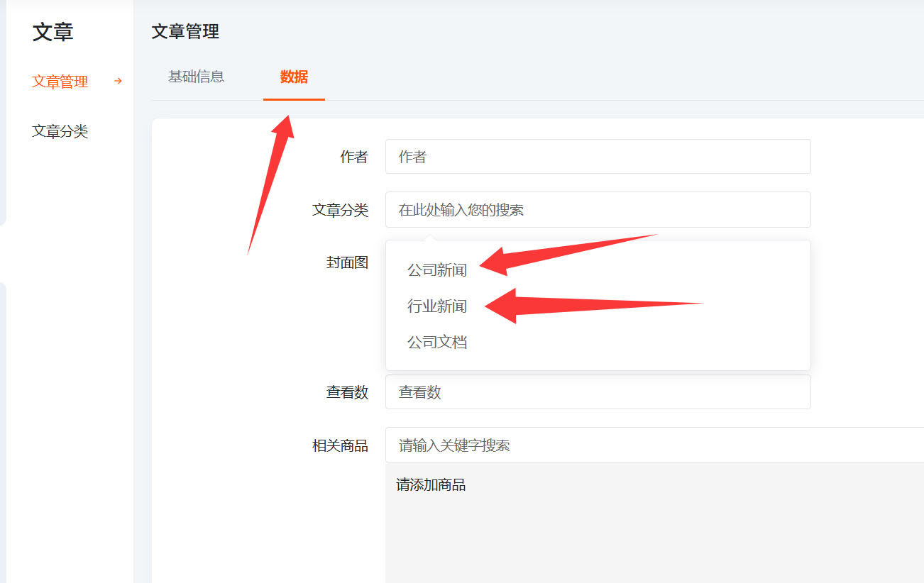Focus the 作者 input field

click(598, 157)
